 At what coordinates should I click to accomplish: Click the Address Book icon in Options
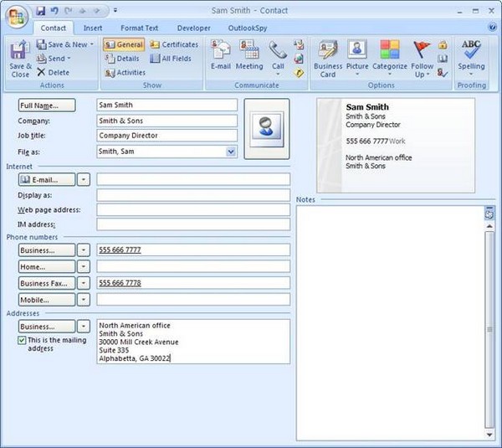pos(443,59)
